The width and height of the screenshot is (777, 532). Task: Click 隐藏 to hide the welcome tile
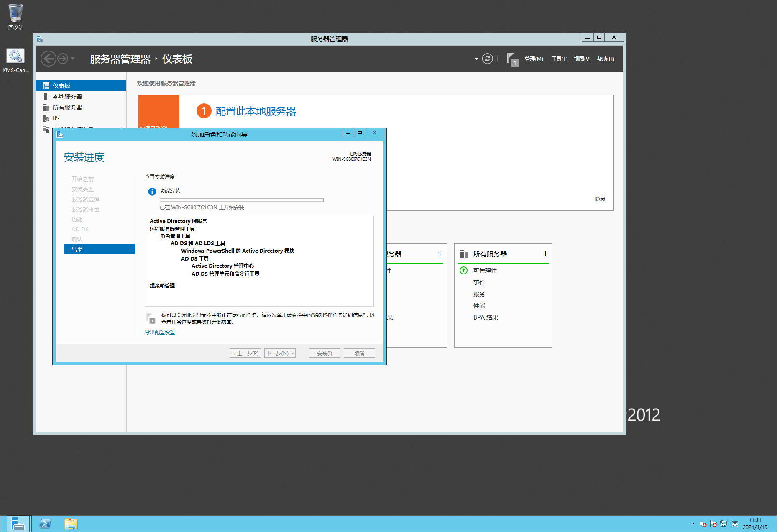pyautogui.click(x=600, y=199)
